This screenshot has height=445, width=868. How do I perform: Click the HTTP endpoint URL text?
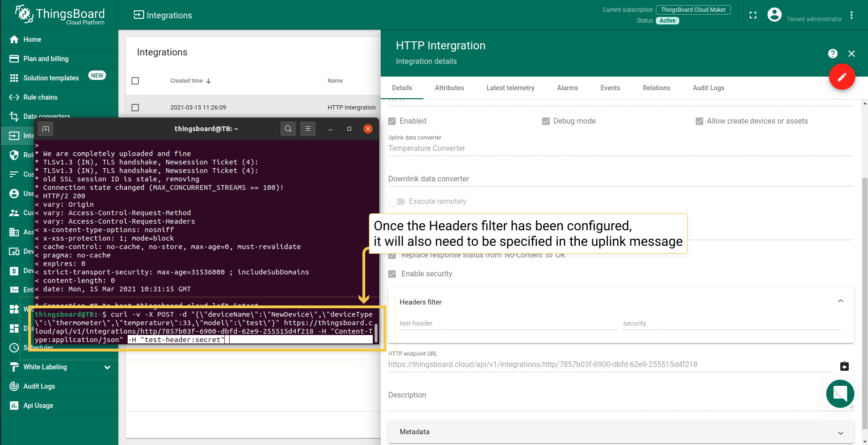click(543, 365)
